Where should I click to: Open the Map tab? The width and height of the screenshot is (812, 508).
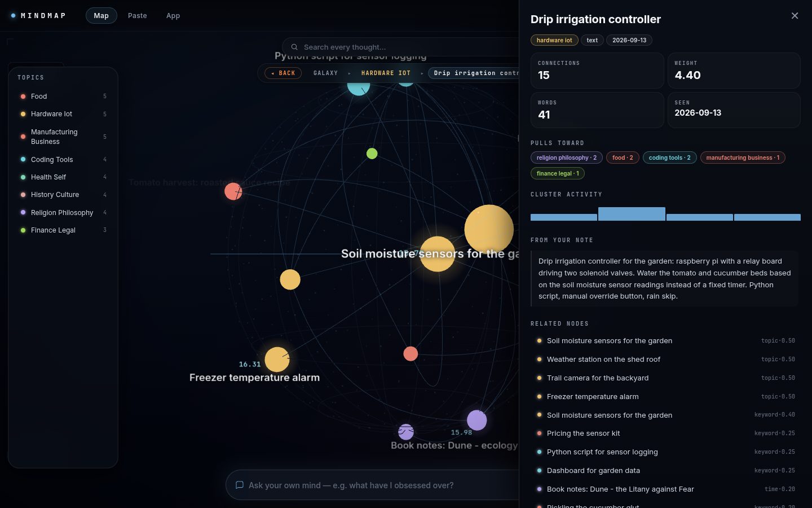point(101,16)
